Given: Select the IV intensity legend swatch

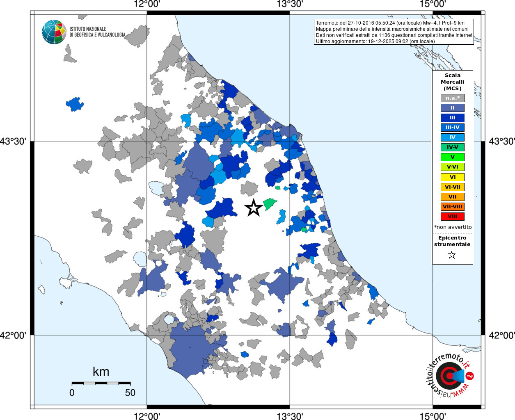Looking at the screenshot, I should click(x=452, y=137).
